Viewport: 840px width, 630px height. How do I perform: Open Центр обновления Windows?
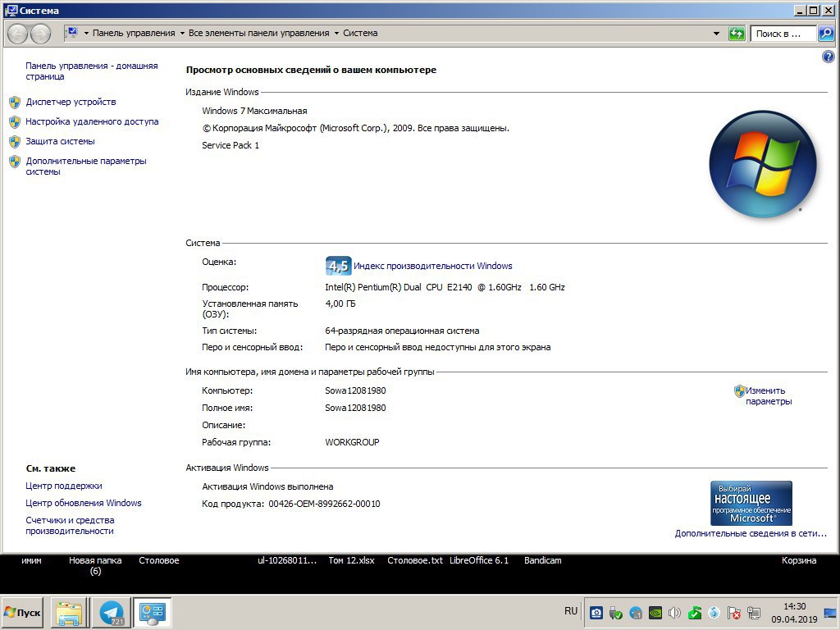coord(84,503)
